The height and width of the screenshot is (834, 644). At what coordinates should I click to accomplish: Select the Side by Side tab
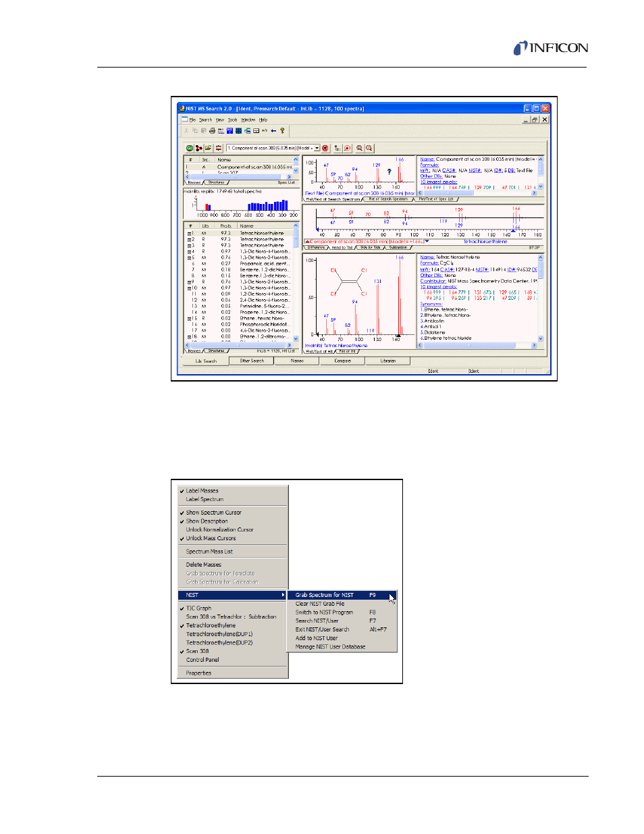(371, 248)
